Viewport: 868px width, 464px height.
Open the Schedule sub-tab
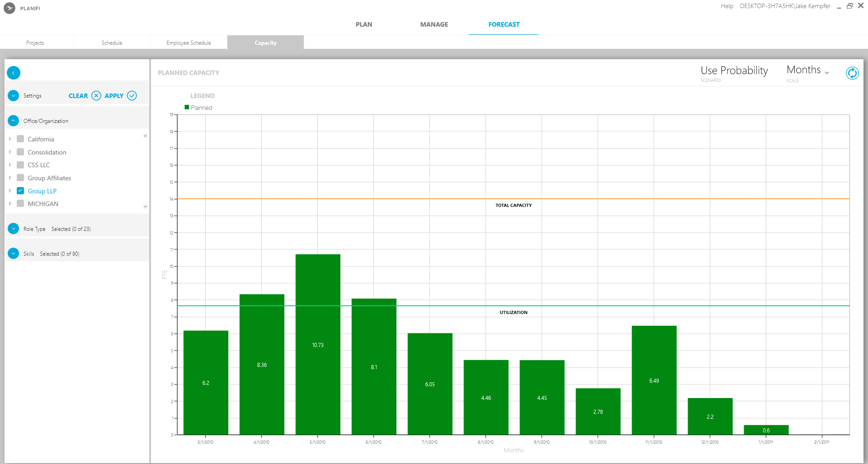(x=112, y=43)
